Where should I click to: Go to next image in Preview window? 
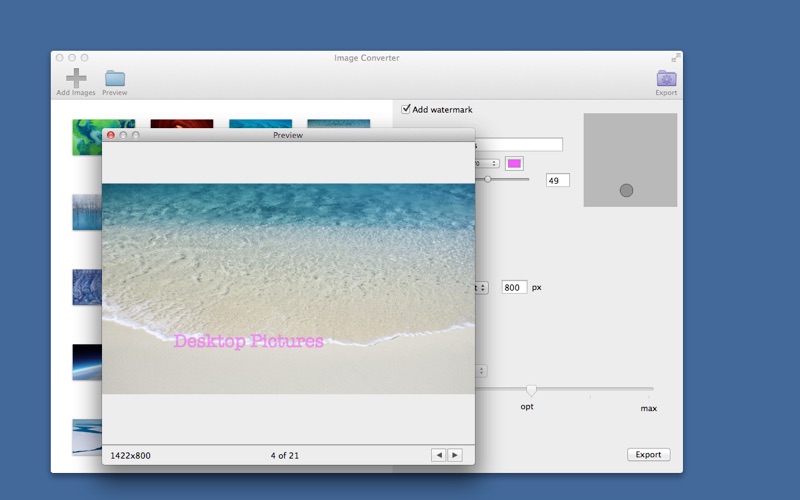pos(455,455)
